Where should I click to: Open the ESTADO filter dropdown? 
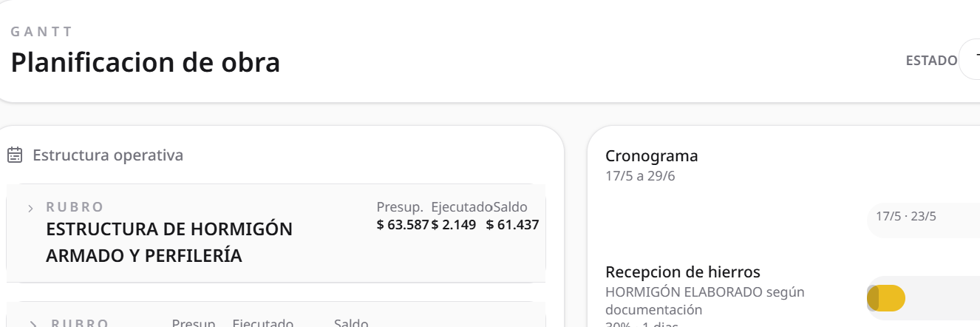tap(970, 59)
